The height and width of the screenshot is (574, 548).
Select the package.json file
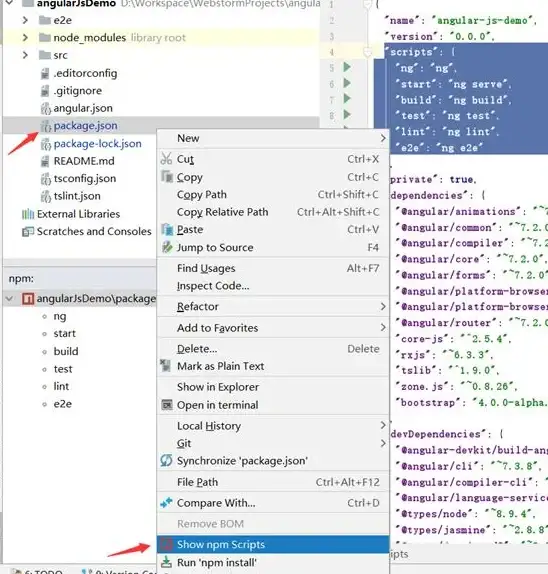[85, 126]
